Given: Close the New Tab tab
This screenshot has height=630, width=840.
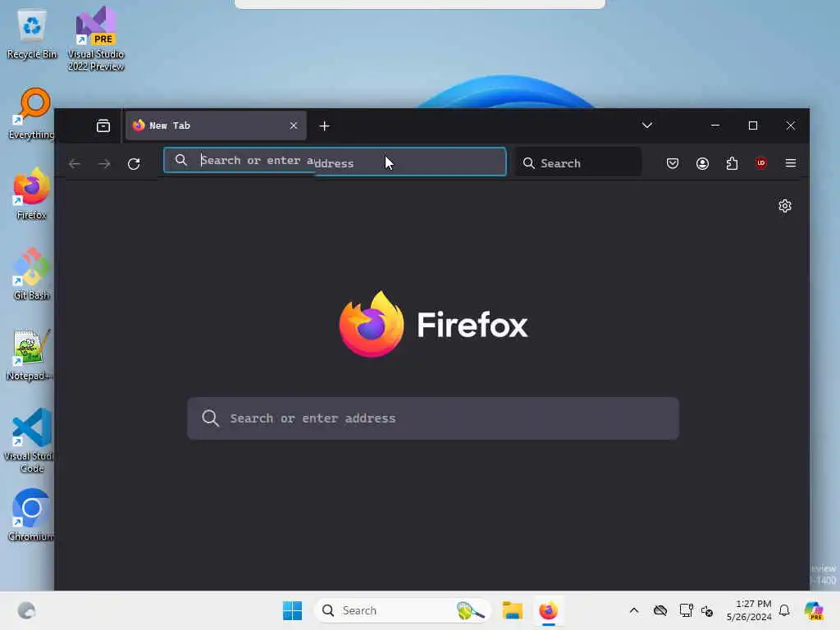Looking at the screenshot, I should click(x=294, y=126).
